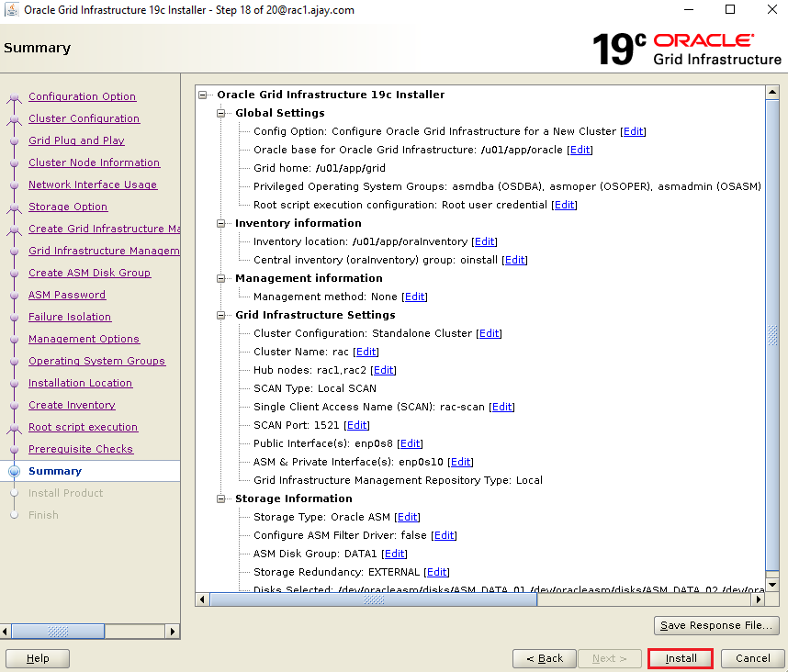Click step sidebar scroll left arrow
The height and width of the screenshot is (672, 788).
coord(5,632)
